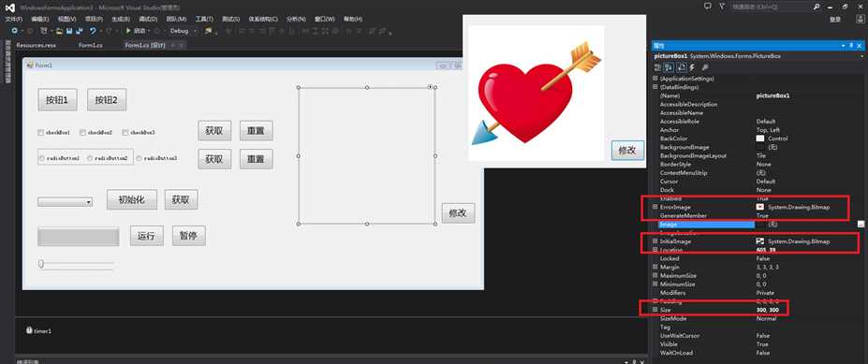868x364 pixels.
Task: Click 修改 button in heart image window
Action: point(627,151)
